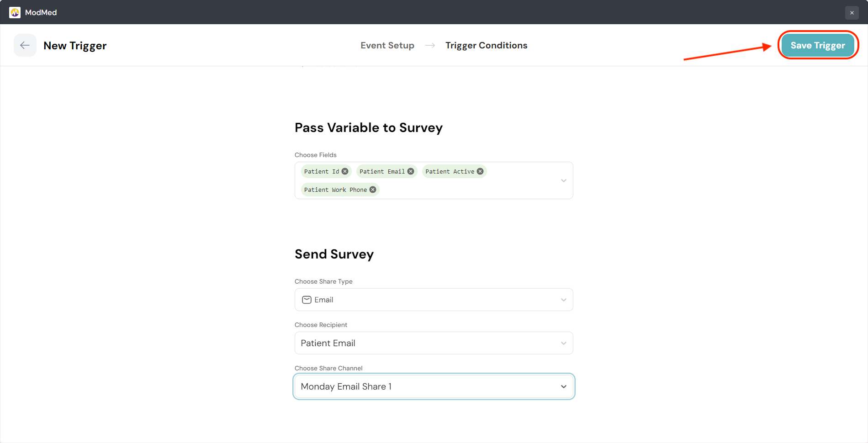Close the ModMed window
The image size is (868, 443).
852,13
